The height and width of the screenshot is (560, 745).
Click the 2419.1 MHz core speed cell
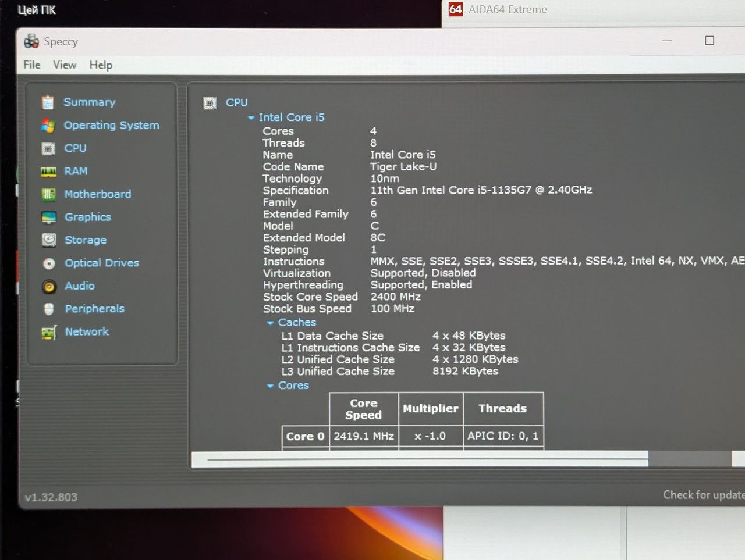tap(364, 437)
